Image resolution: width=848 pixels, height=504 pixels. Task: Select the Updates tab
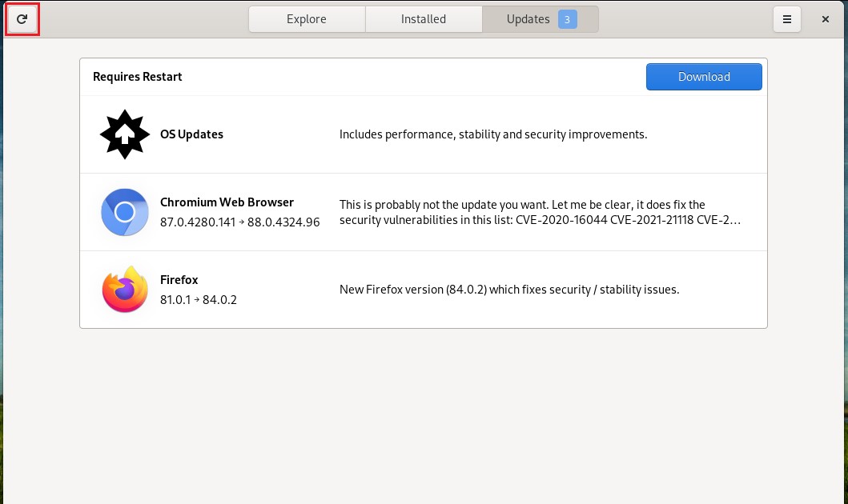[x=528, y=19]
